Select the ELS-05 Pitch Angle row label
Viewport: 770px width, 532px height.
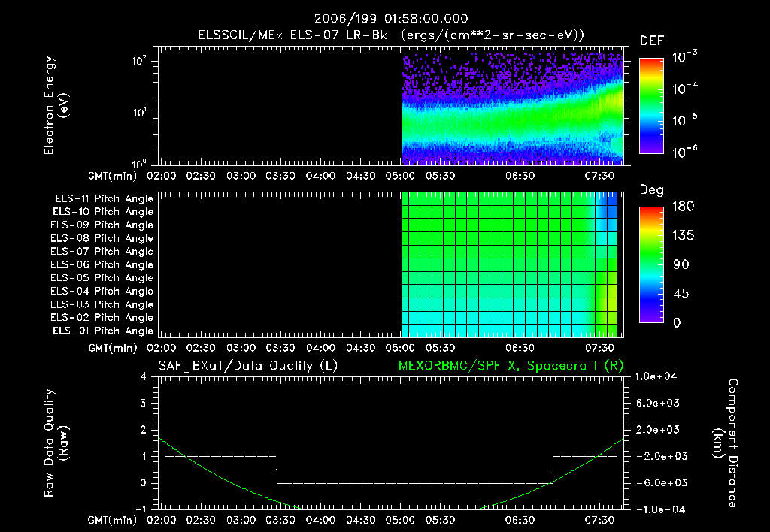(x=102, y=278)
